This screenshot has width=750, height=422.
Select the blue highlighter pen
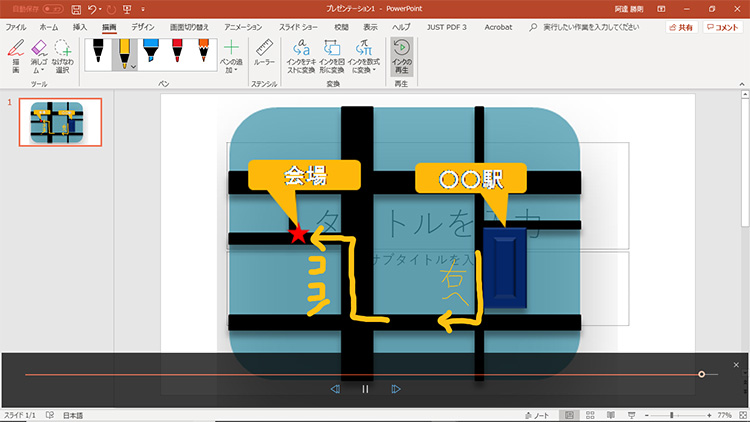(x=150, y=50)
